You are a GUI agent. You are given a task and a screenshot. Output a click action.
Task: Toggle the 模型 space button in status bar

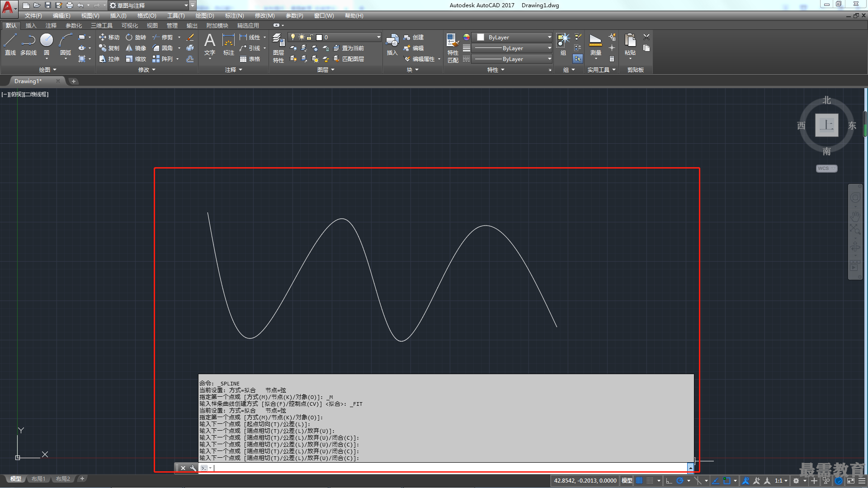[x=627, y=481]
